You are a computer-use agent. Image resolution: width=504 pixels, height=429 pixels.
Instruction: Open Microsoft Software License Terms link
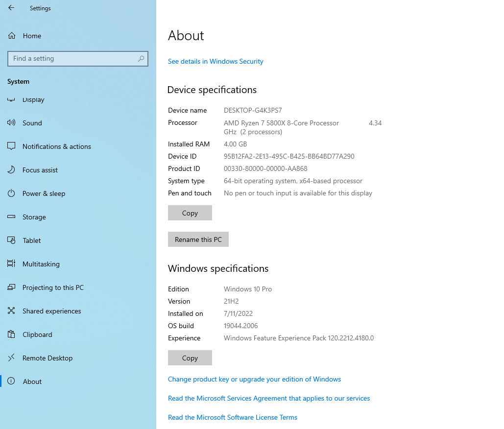[232, 417]
